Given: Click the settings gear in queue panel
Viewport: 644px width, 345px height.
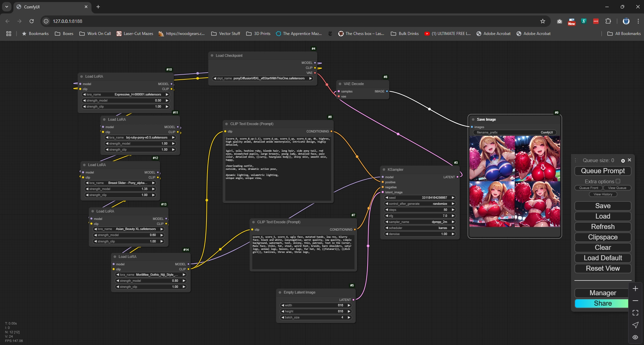Looking at the screenshot, I should [x=623, y=161].
